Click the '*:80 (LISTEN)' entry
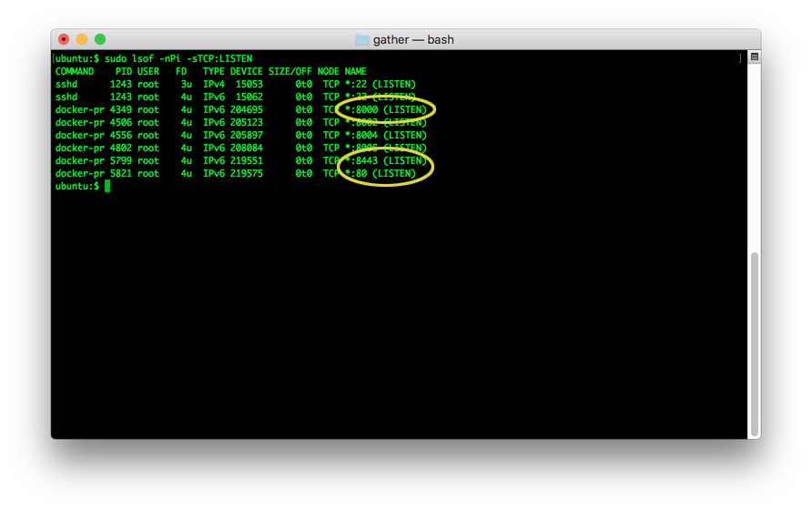This screenshot has width=812, height=512. [381, 174]
